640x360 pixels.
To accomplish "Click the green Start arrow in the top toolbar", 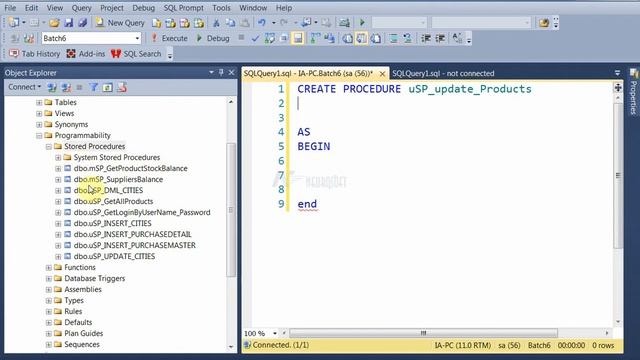I will 362,23.
